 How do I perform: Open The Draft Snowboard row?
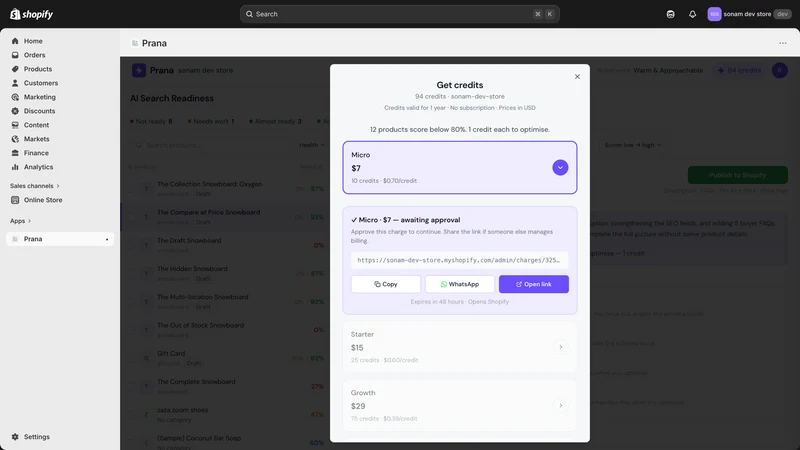[226, 245]
